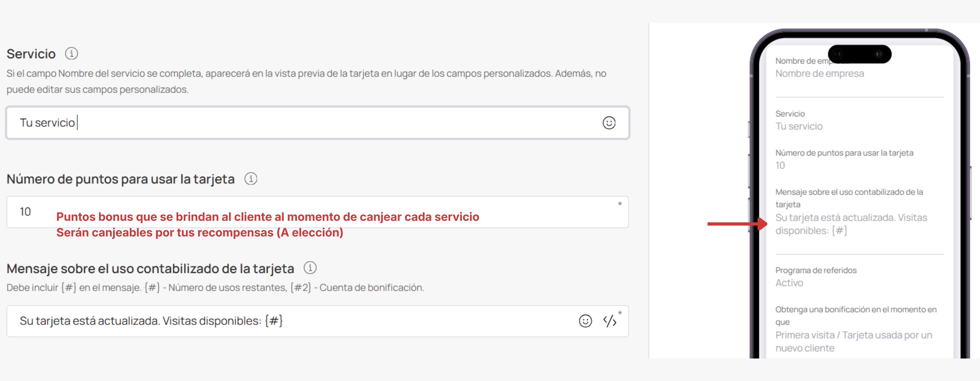Click 'Primera visita / Tarjeta usada' text in the preview
Image resolution: width=980 pixels, height=381 pixels.
854,341
